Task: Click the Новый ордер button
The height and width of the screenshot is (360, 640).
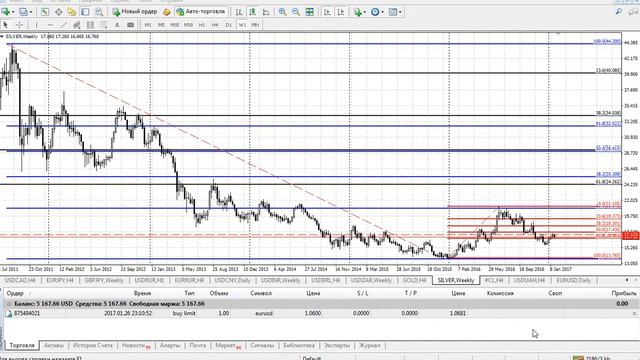Action: tap(135, 12)
